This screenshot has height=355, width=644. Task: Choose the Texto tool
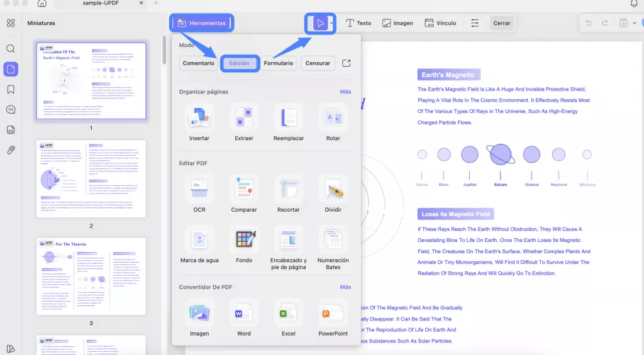click(x=358, y=23)
